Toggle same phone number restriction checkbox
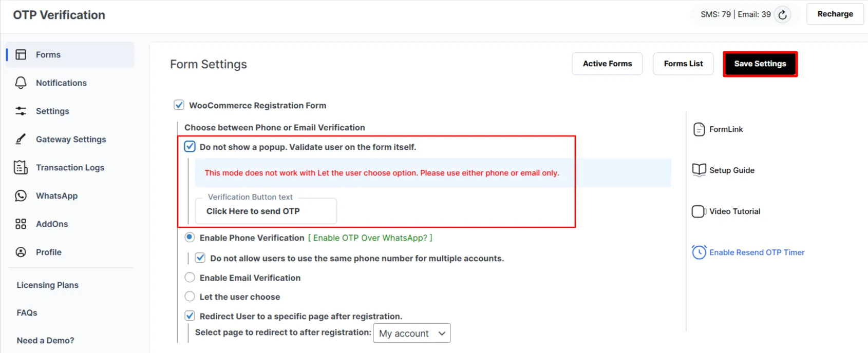The height and width of the screenshot is (353, 868). [x=200, y=258]
